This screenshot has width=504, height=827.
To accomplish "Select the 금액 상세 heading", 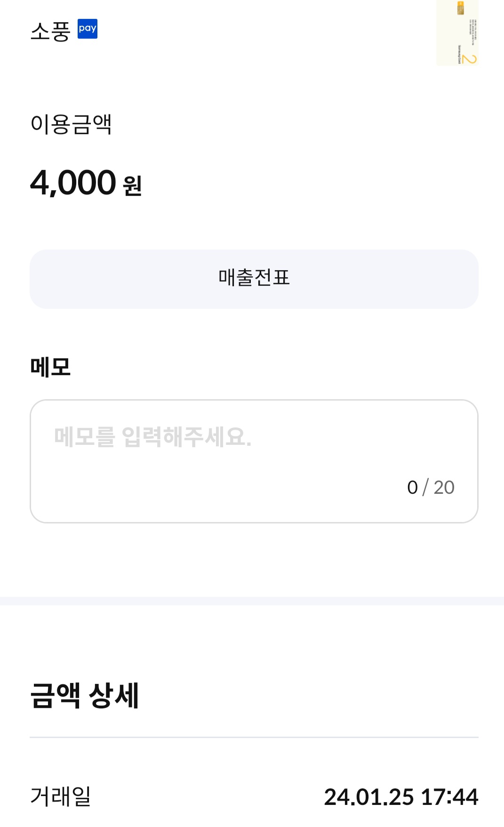I will (x=85, y=695).
